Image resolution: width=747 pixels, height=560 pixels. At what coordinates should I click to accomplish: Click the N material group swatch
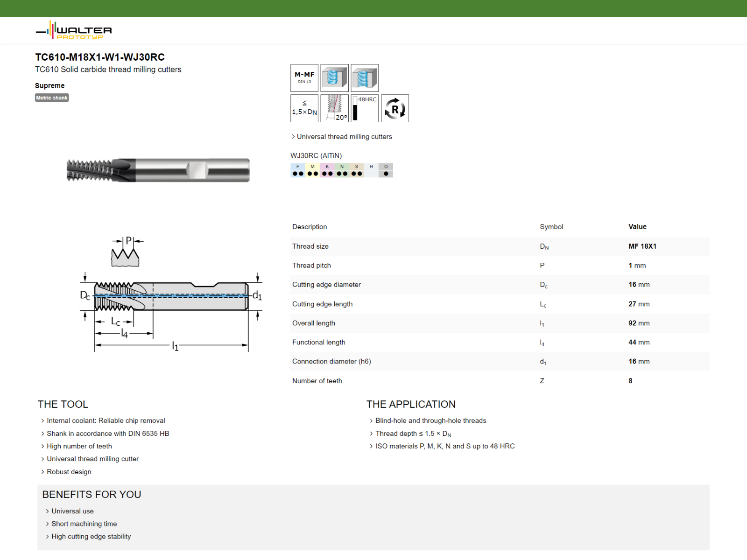[342, 170]
